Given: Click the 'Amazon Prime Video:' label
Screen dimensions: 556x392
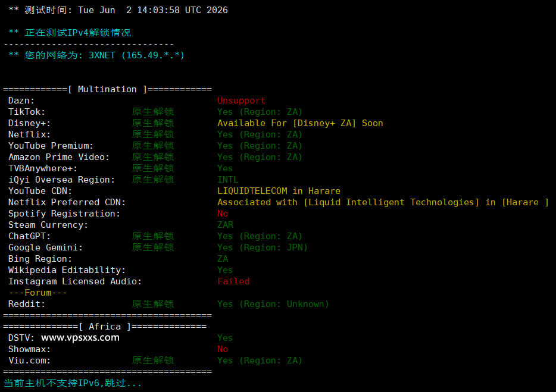Looking at the screenshot, I should point(59,158).
